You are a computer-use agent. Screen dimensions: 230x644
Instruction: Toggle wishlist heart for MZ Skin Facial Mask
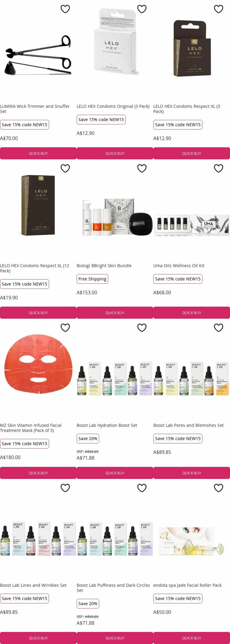pos(65,328)
